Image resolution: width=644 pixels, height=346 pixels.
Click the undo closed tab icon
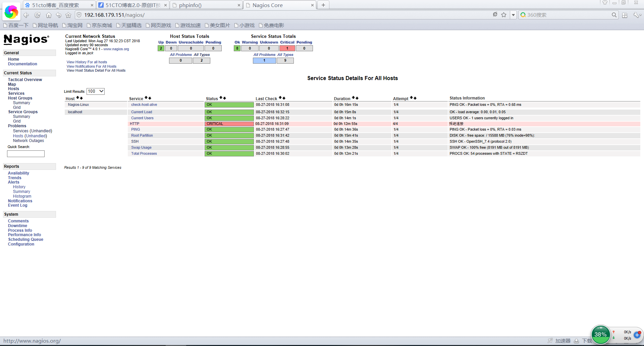coord(59,15)
